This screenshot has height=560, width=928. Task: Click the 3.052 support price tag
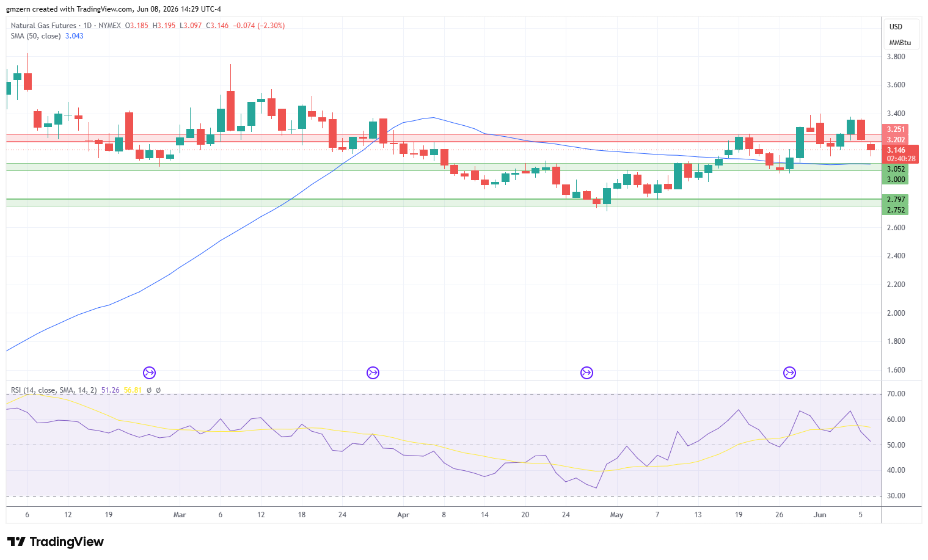coord(896,169)
